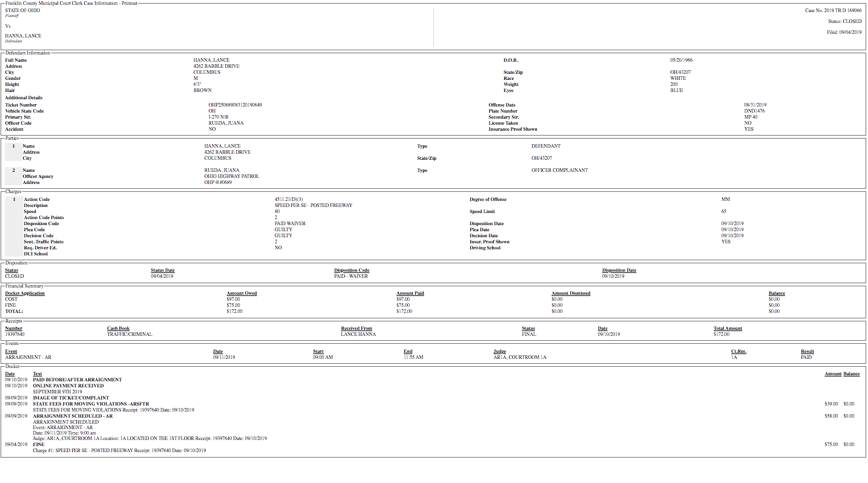
Task: Click plaintiff name STATE OF OHIO
Action: pos(22,10)
